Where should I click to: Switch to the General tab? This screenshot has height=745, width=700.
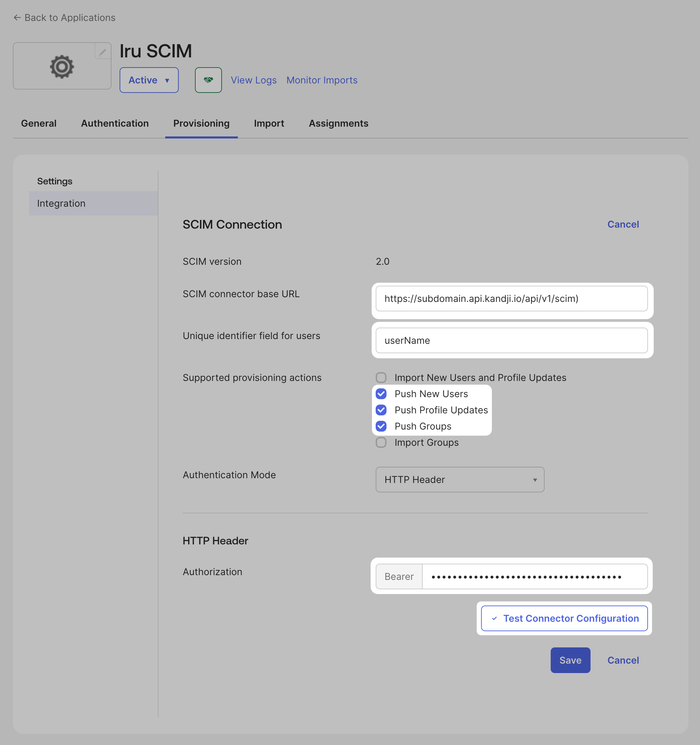pyautogui.click(x=39, y=123)
